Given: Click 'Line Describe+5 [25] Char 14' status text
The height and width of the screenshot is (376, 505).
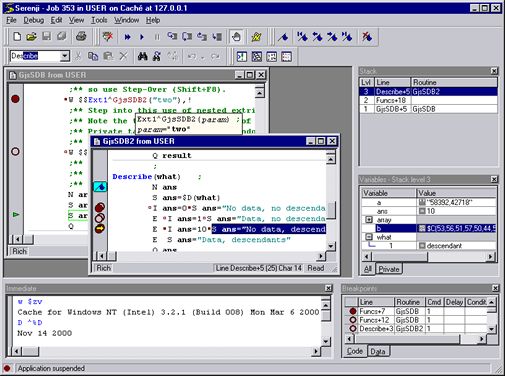Looking at the screenshot, I should [x=258, y=268].
